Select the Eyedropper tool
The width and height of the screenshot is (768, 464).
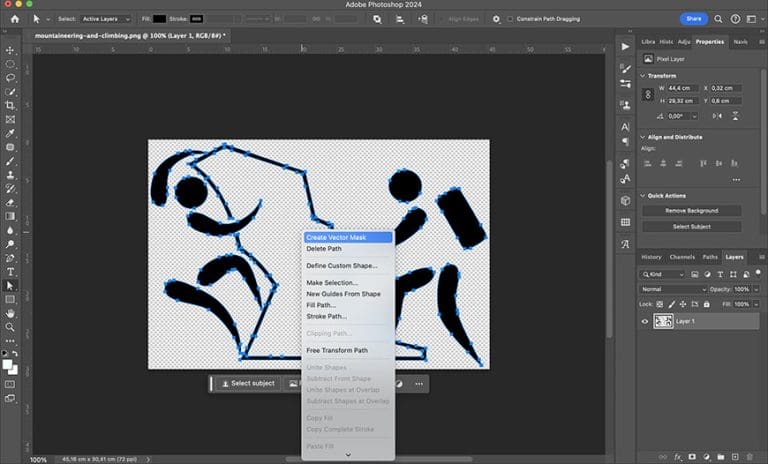click(x=10, y=133)
